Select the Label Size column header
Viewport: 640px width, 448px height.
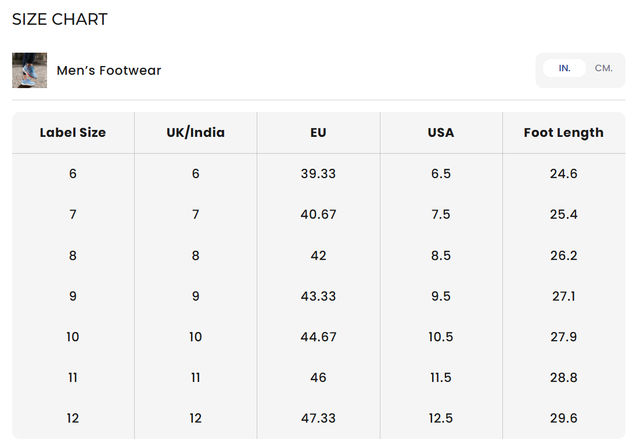73,133
